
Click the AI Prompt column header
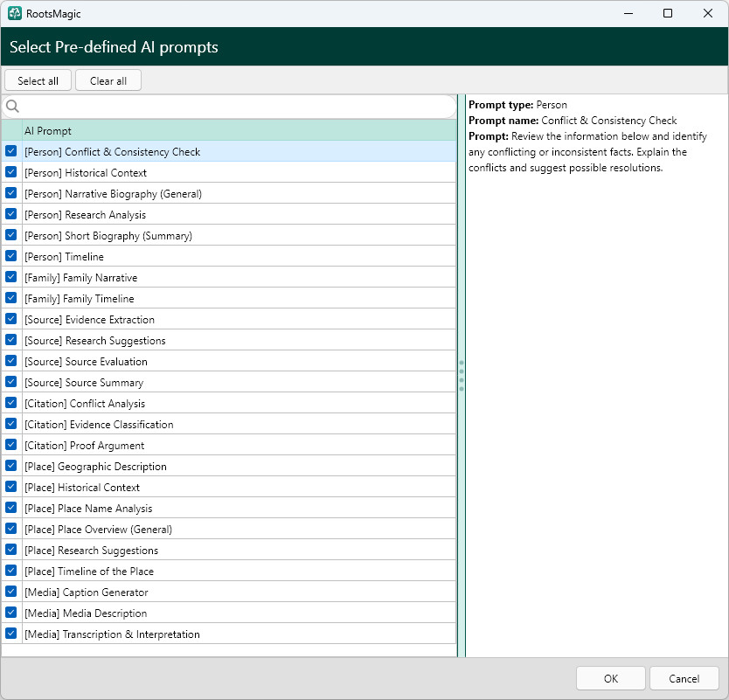click(x=240, y=130)
